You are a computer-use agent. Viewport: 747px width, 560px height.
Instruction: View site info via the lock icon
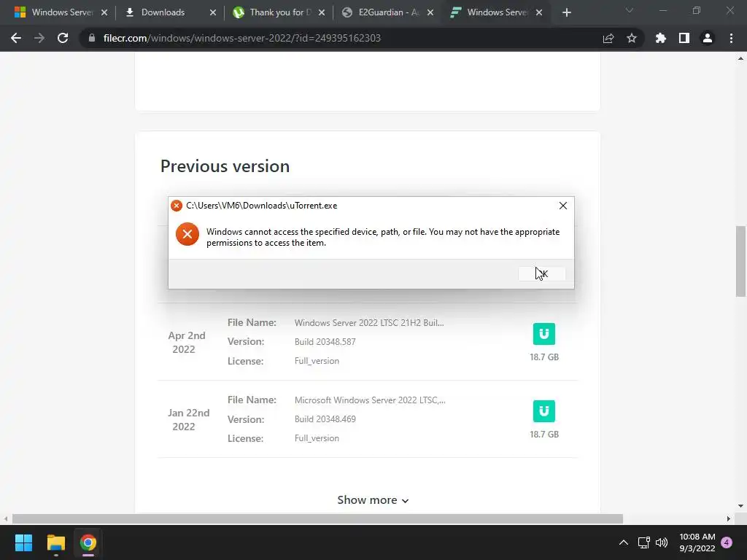(92, 38)
